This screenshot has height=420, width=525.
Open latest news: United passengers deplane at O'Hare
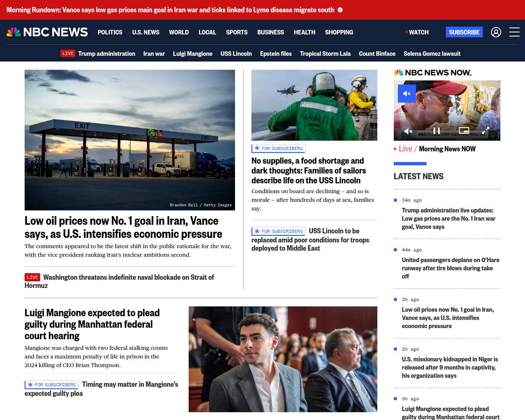pos(450,268)
